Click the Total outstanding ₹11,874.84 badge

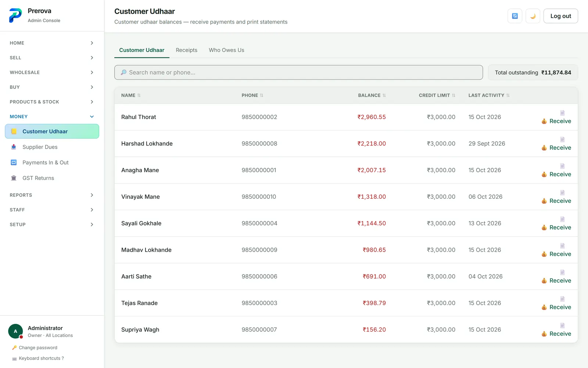pyautogui.click(x=533, y=72)
